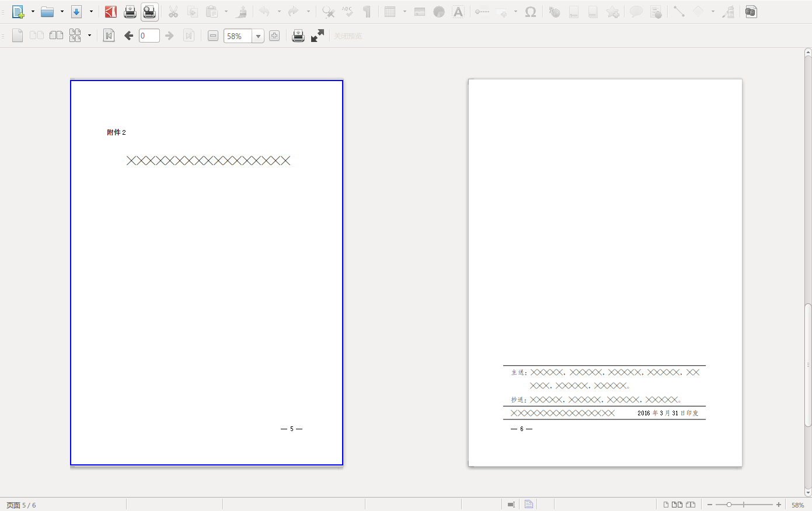Click the Insert Image icon

pos(420,12)
